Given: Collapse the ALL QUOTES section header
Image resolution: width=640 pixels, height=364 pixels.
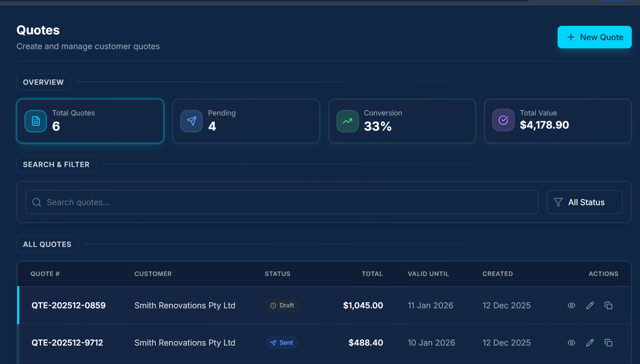Looking at the screenshot, I should point(47,244).
